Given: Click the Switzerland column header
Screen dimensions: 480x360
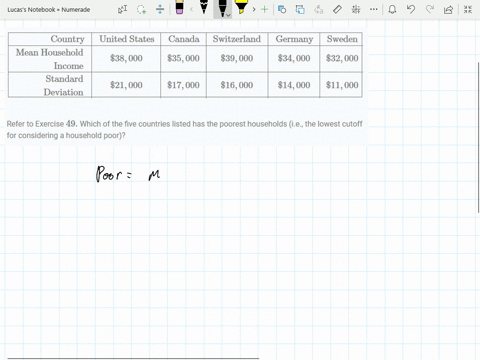Looking at the screenshot, I should [237, 39].
